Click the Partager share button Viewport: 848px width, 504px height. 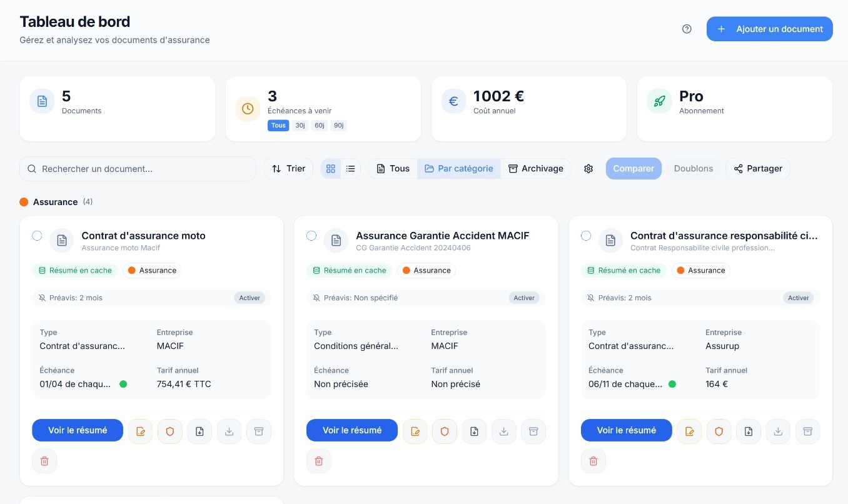[758, 169]
